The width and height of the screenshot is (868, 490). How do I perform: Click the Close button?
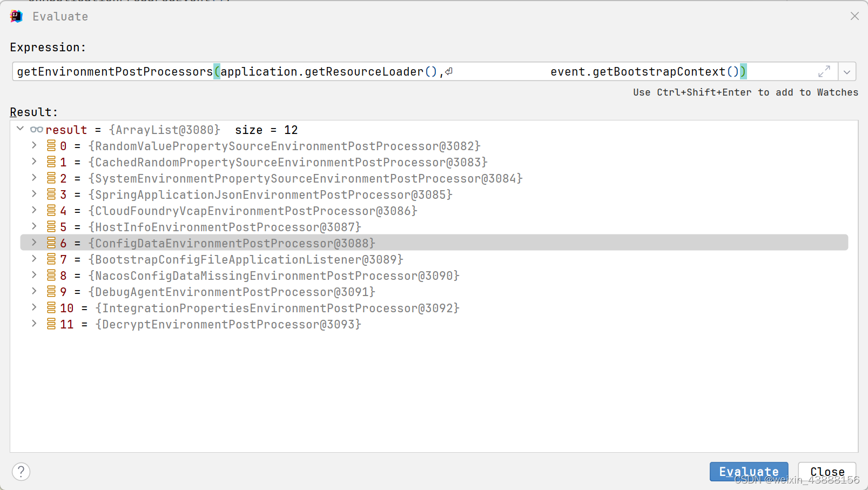coord(827,471)
